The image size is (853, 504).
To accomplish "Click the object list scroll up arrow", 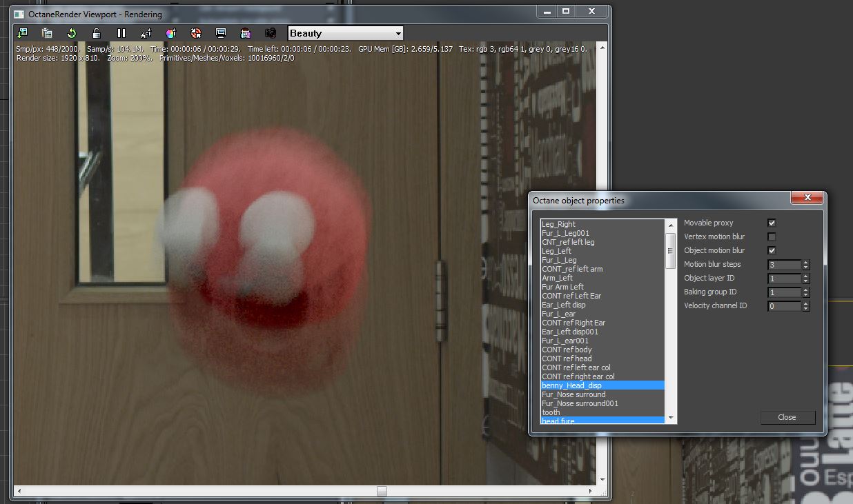I will point(670,225).
